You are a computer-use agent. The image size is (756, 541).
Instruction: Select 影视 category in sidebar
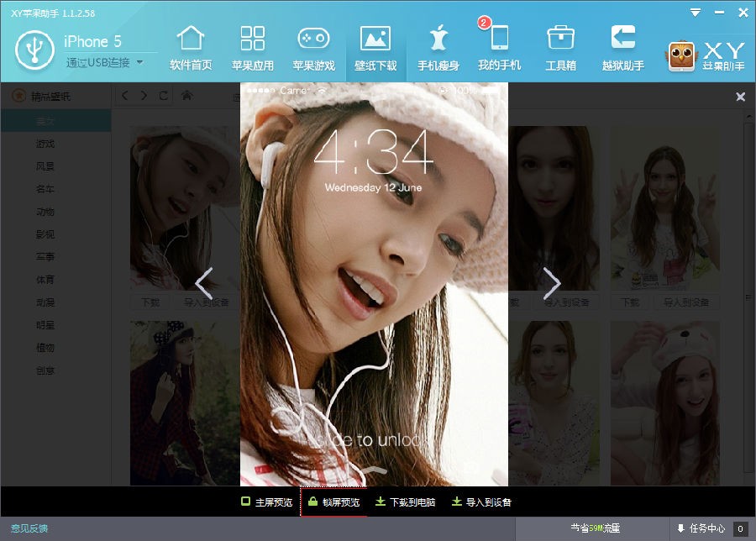point(45,234)
